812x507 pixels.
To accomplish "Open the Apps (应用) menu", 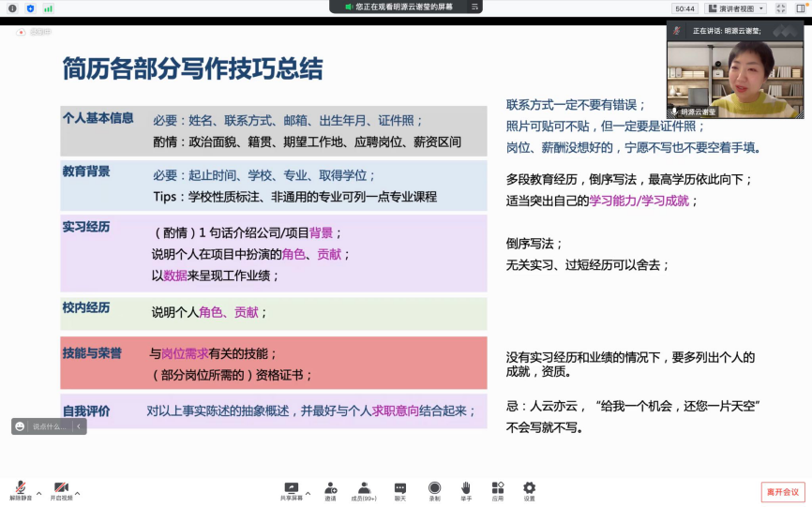I will (497, 490).
